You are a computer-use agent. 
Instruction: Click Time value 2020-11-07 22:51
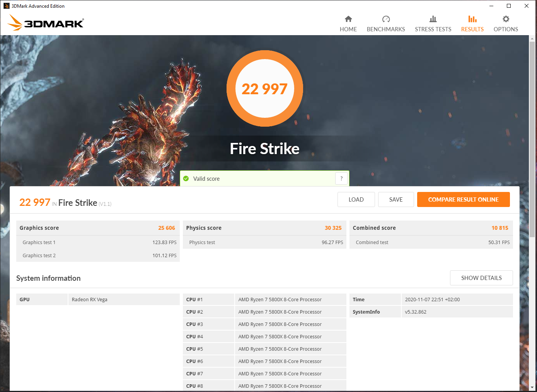coord(432,300)
